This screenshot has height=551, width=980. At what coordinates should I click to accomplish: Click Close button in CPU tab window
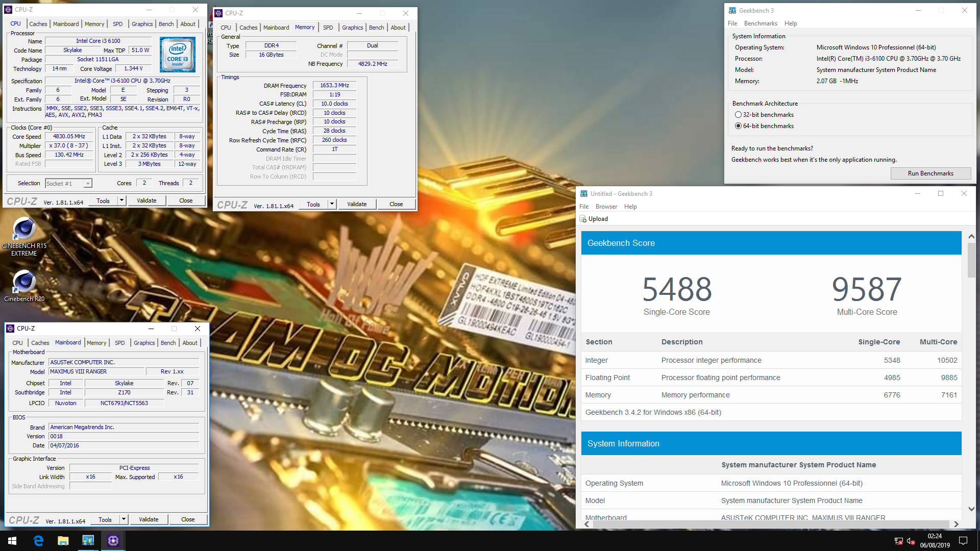coord(186,201)
